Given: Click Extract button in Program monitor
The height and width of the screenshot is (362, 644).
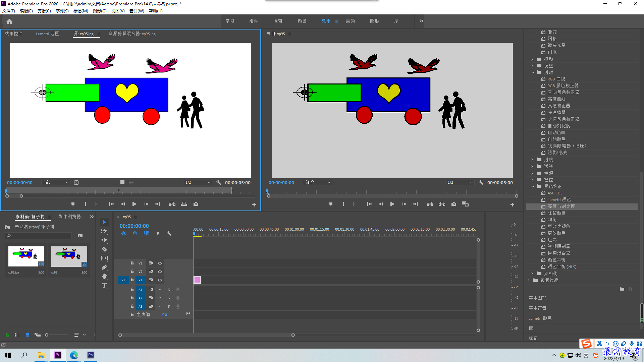Looking at the screenshot, I should click(x=442, y=204).
